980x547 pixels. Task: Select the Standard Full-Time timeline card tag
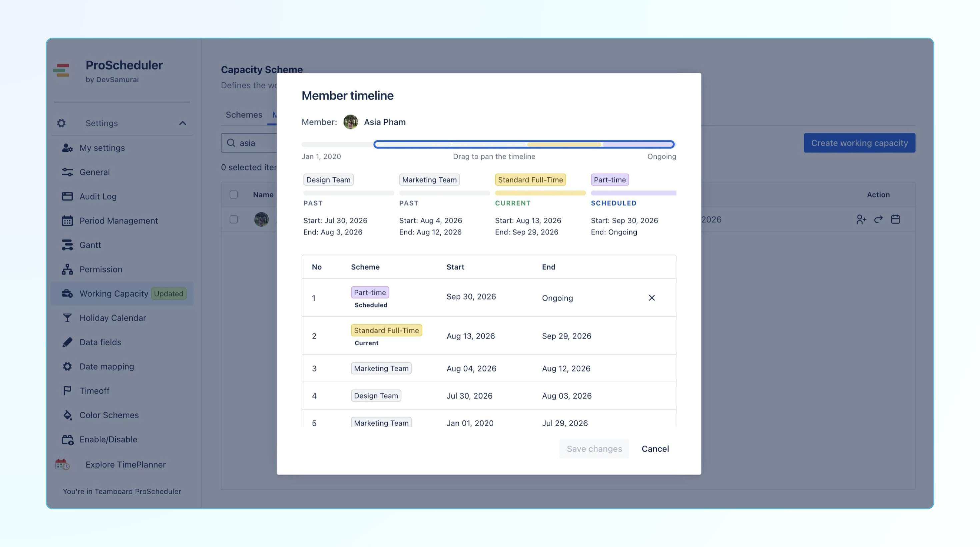coord(530,180)
